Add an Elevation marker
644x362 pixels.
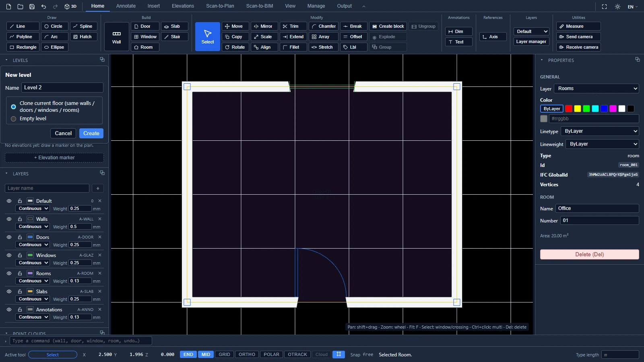point(54,158)
